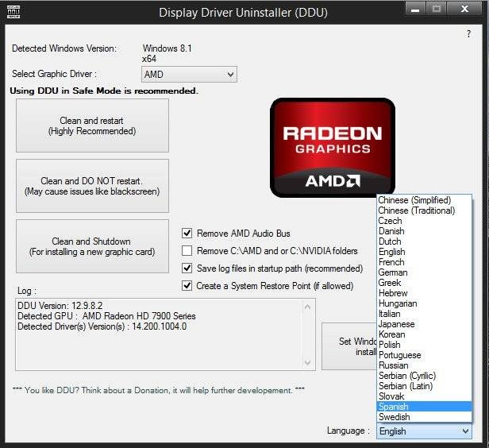Choose Slovak in the language list
Screen dimensions: 489x448
pyautogui.click(x=424, y=396)
